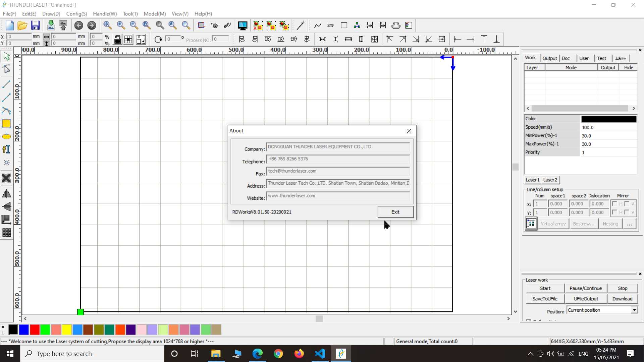Screen dimensions: 644x362
Task: Check the X row Mirror H checkbox
Action: (x=614, y=203)
